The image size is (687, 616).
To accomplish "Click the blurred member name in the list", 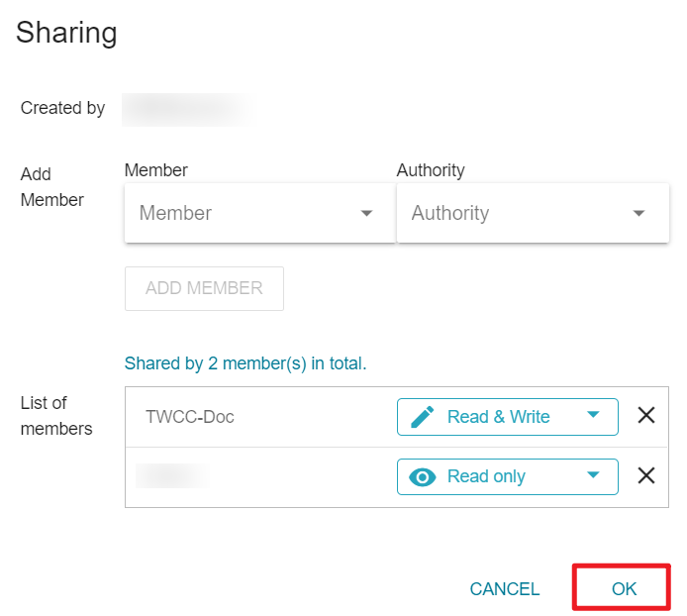I will [172, 476].
